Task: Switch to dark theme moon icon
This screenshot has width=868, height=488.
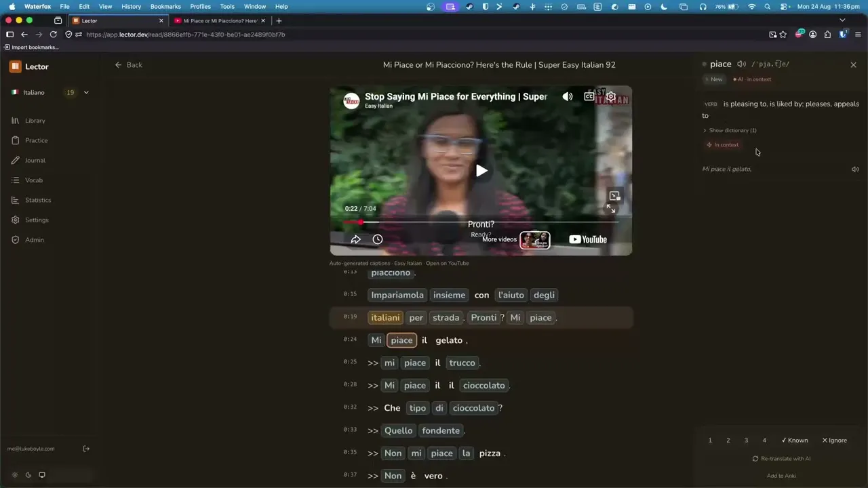Action: pos(28,475)
